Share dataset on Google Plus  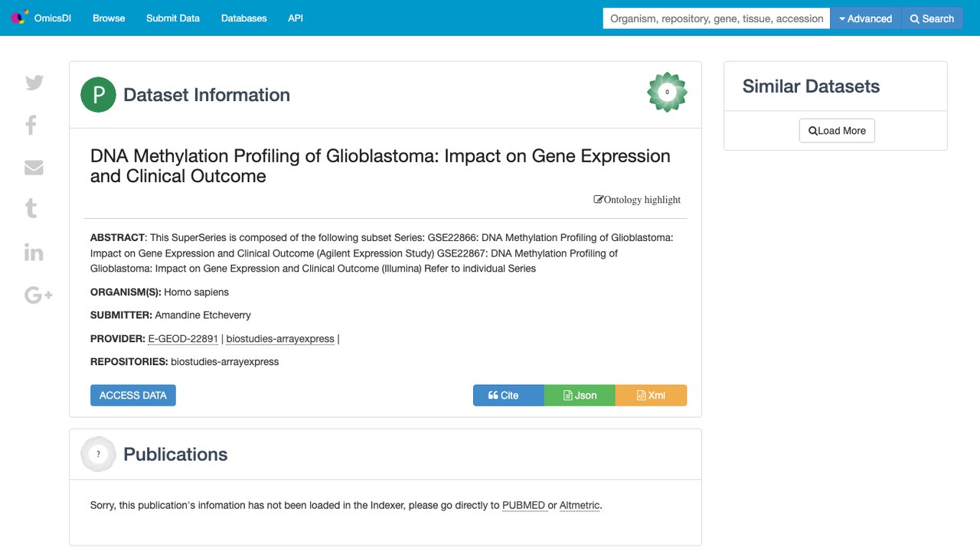38,295
